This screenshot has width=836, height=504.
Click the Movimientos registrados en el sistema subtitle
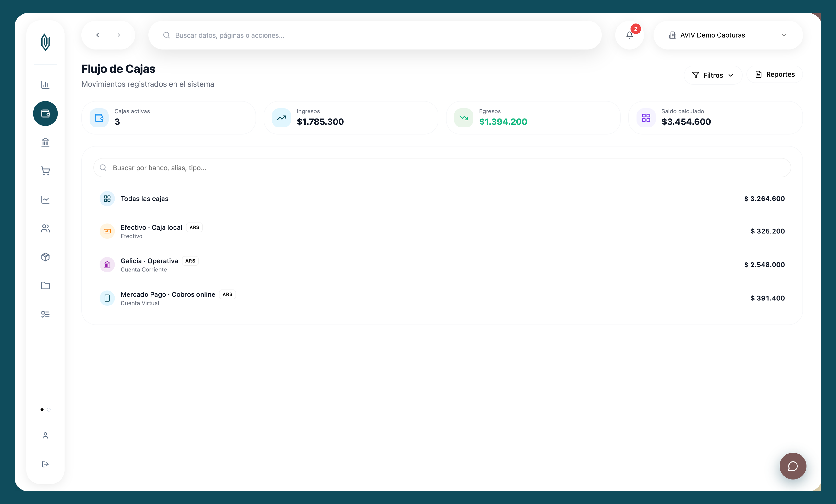(x=148, y=84)
